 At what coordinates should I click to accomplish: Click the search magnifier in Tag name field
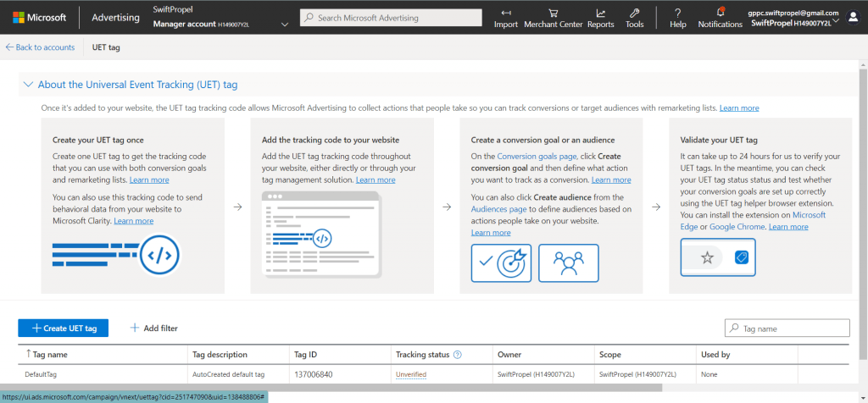coord(734,328)
